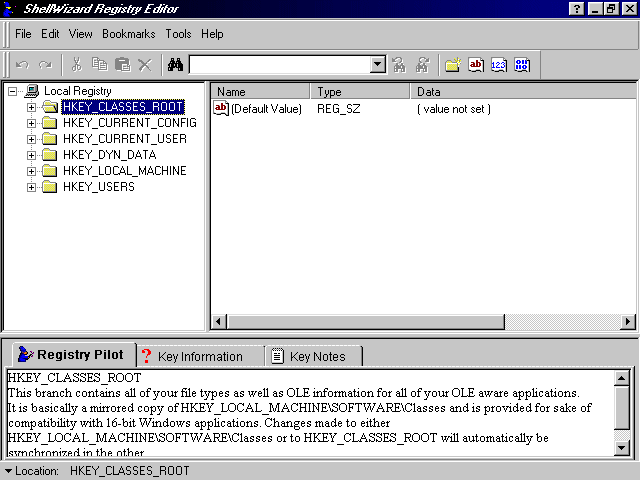The height and width of the screenshot is (480, 640).
Task: Click the Paste clipboard icon
Action: point(122,65)
